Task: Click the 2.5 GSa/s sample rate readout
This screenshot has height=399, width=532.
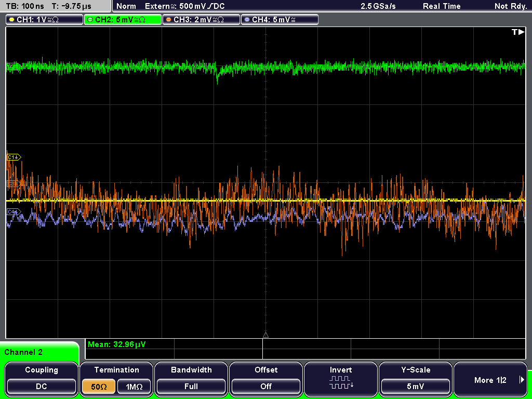Action: tap(378, 6)
